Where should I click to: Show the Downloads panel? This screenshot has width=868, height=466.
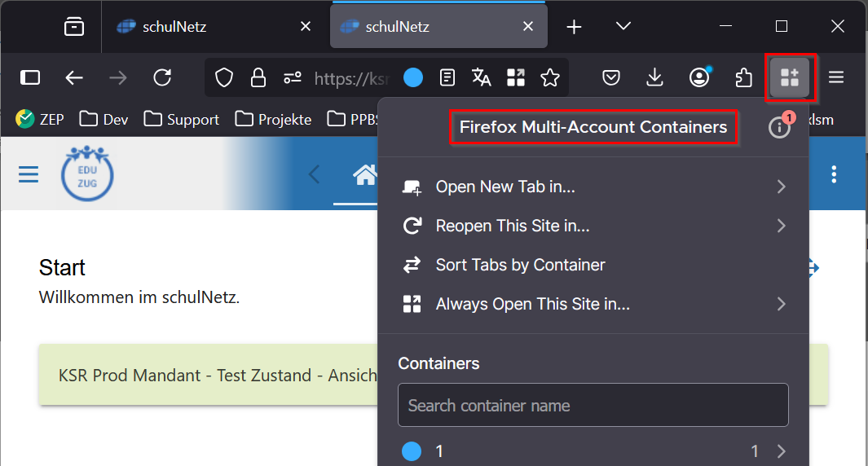(x=655, y=77)
